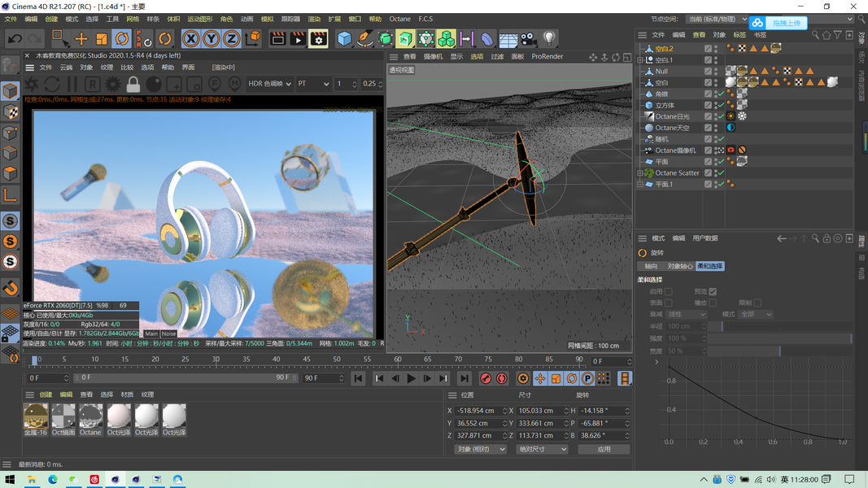The image size is (868, 488).
Task: Select the Texture mode checkered icon in the sidebar
Action: tap(10, 111)
